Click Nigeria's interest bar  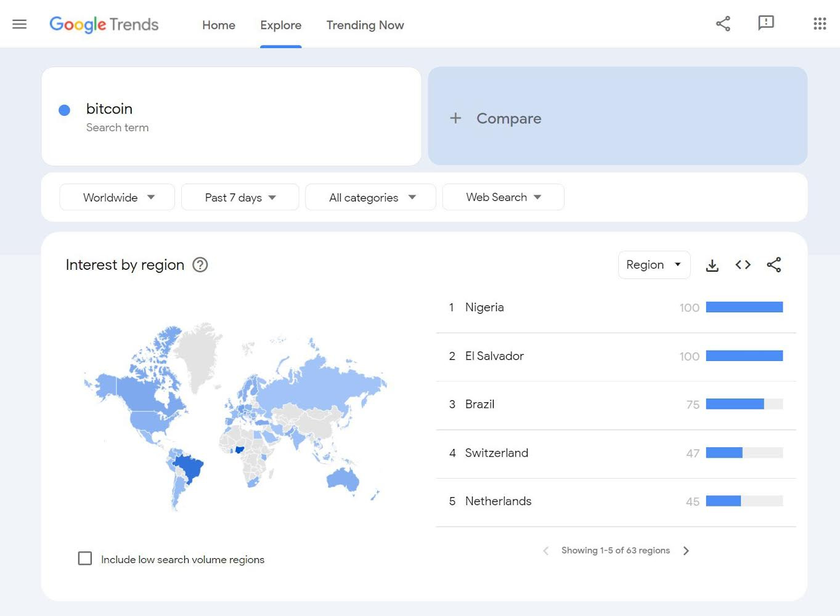tap(744, 307)
